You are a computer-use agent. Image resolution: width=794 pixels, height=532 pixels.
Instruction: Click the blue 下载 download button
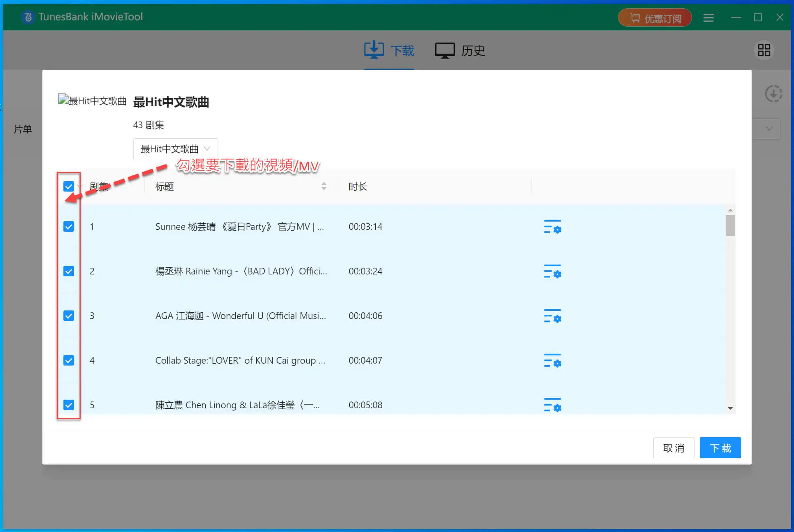720,448
